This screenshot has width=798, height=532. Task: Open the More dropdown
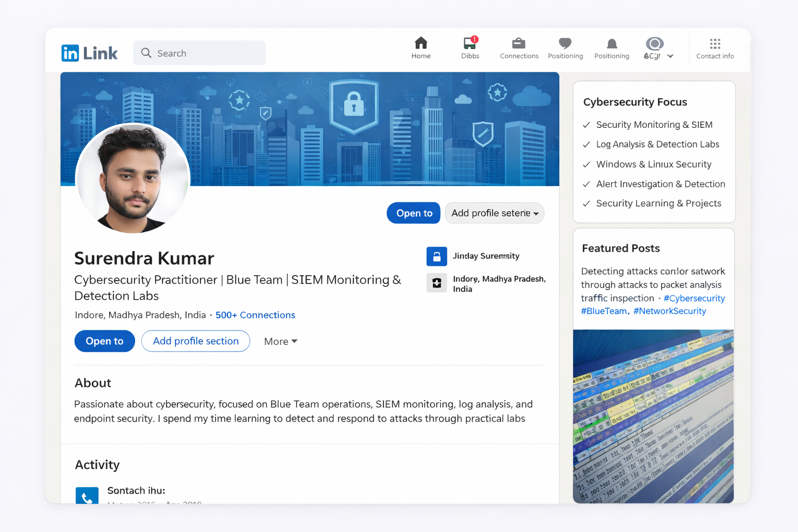pyautogui.click(x=280, y=341)
